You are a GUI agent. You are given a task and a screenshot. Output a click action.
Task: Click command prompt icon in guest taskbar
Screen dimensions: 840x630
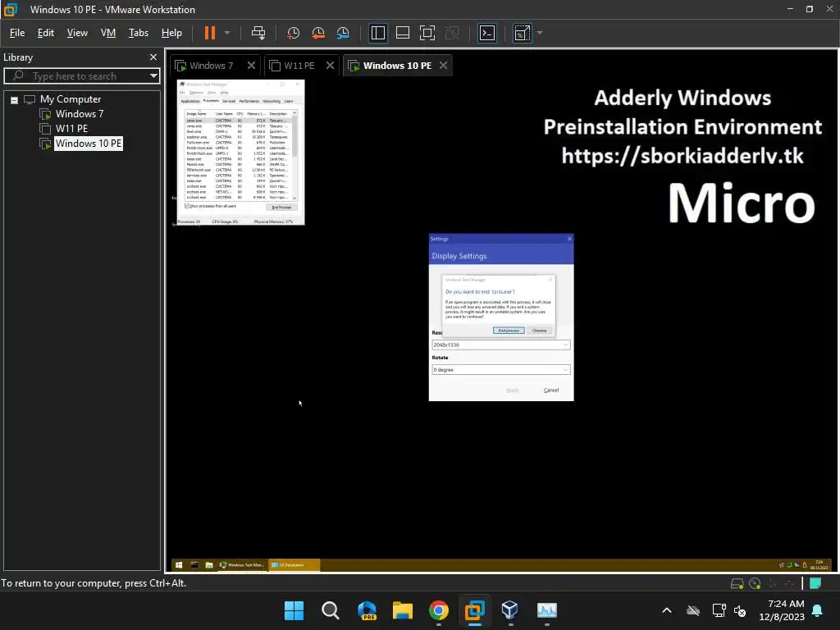click(x=194, y=565)
